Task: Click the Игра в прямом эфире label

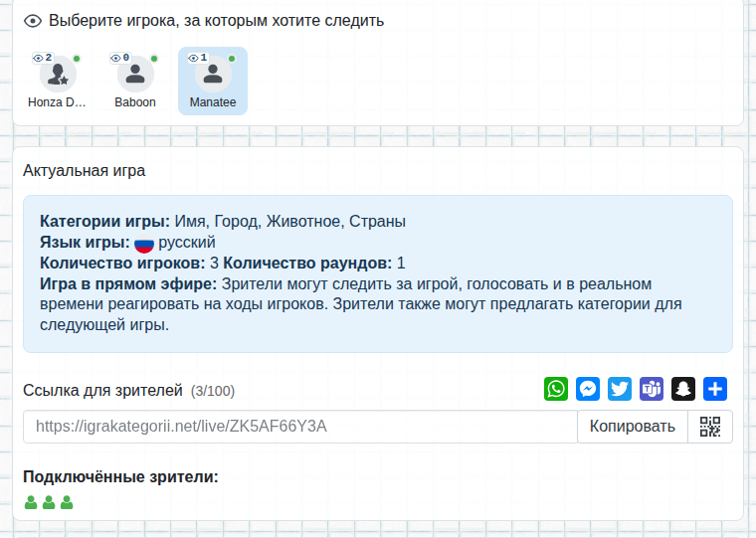Action: point(128,284)
